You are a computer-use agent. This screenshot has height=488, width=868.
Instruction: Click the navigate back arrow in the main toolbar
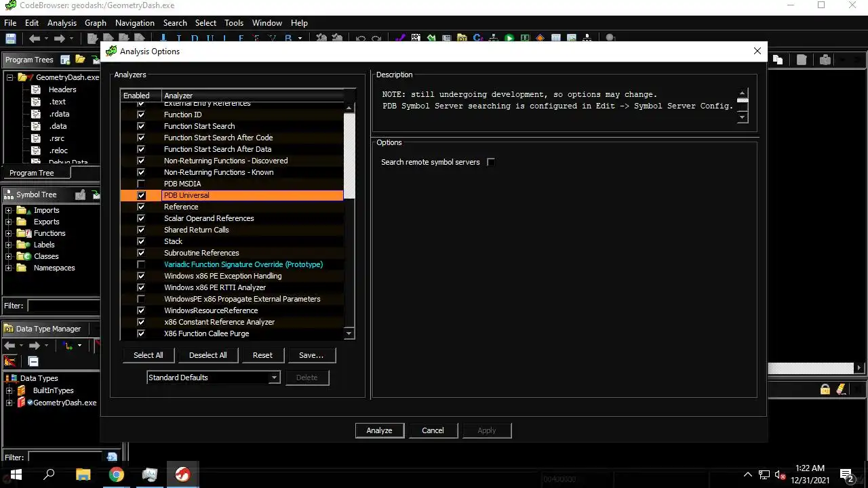[x=34, y=39]
